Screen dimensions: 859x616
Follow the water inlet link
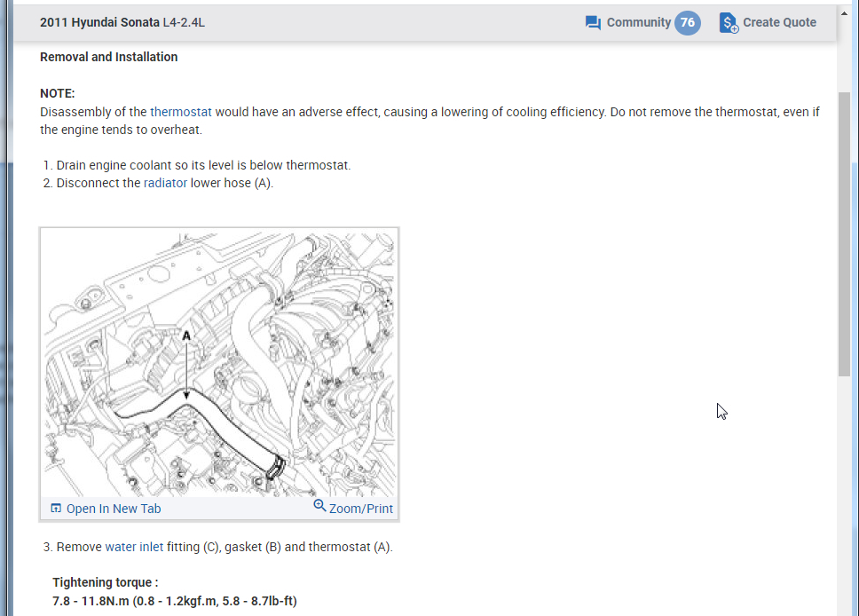[134, 547]
